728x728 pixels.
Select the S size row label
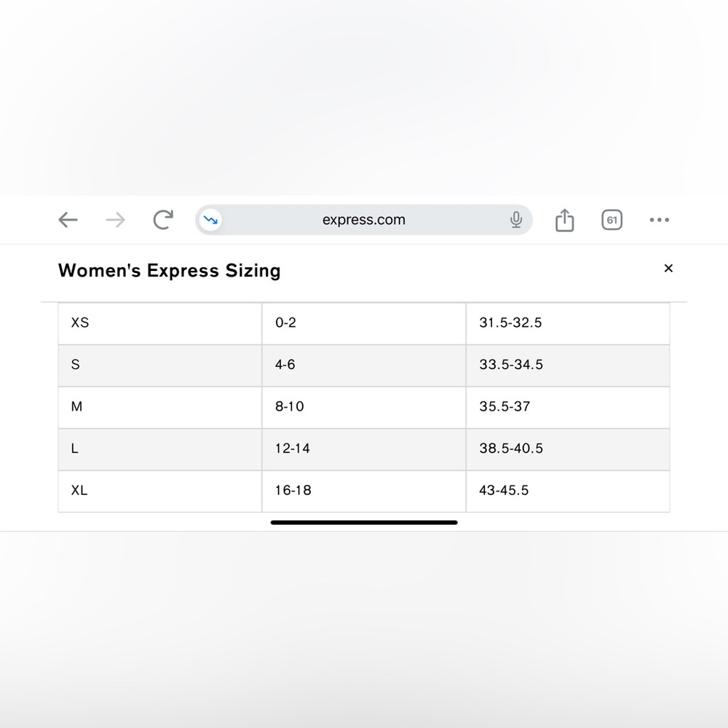pyautogui.click(x=75, y=365)
